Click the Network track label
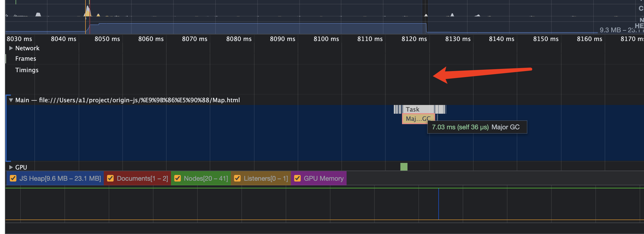 (27, 48)
